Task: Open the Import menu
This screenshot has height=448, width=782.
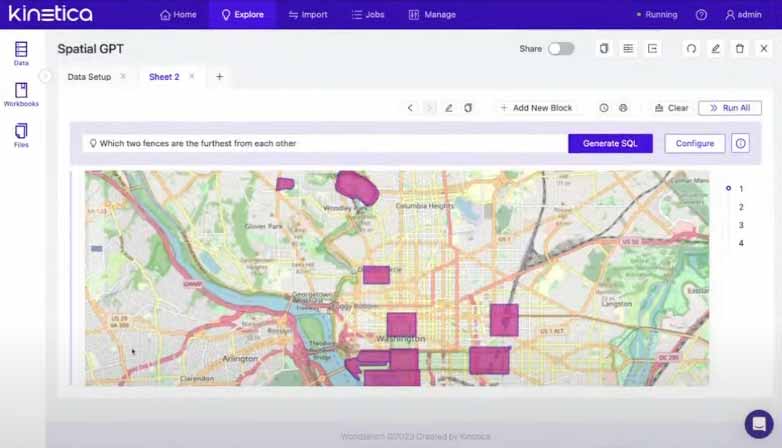Action: (307, 15)
